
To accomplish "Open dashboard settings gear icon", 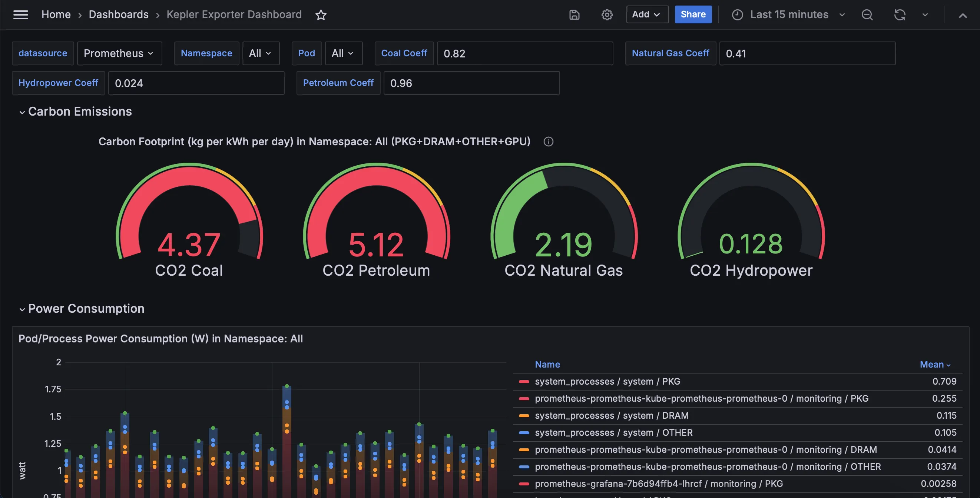I will [x=607, y=15].
